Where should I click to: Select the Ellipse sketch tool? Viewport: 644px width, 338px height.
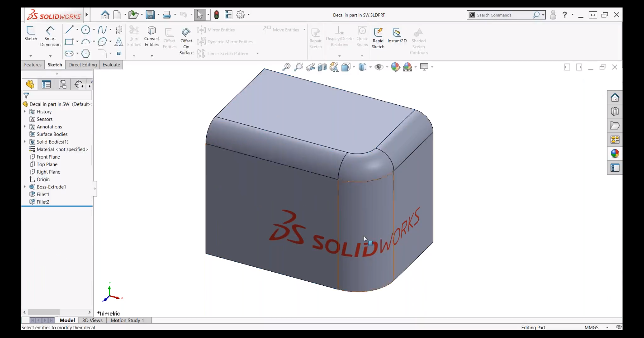click(102, 42)
